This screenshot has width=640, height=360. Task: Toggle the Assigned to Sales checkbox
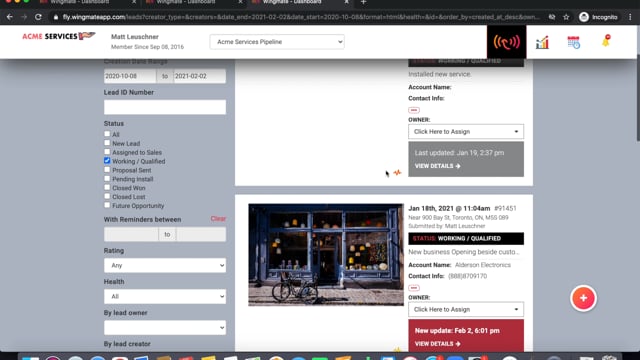(107, 152)
